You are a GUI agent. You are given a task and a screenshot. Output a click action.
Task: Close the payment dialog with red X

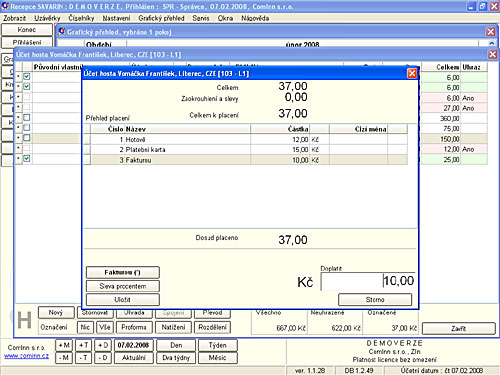412,73
